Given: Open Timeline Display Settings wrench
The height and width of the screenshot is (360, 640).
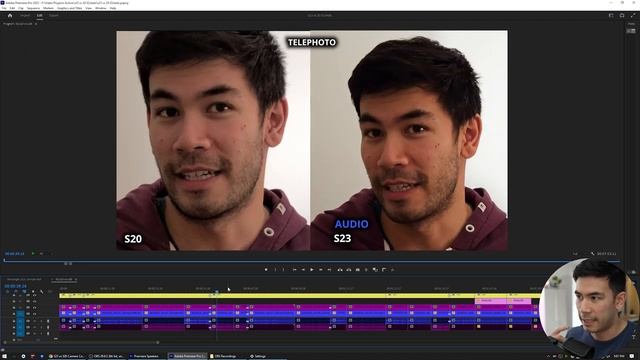Looking at the screenshot, I should pos(42,291).
